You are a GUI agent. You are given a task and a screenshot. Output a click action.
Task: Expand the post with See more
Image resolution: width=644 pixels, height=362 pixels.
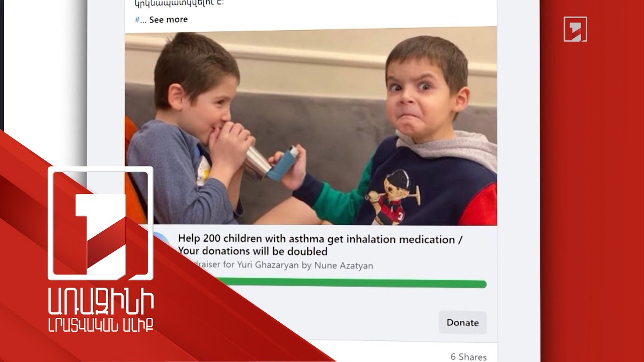pyautogui.click(x=168, y=19)
